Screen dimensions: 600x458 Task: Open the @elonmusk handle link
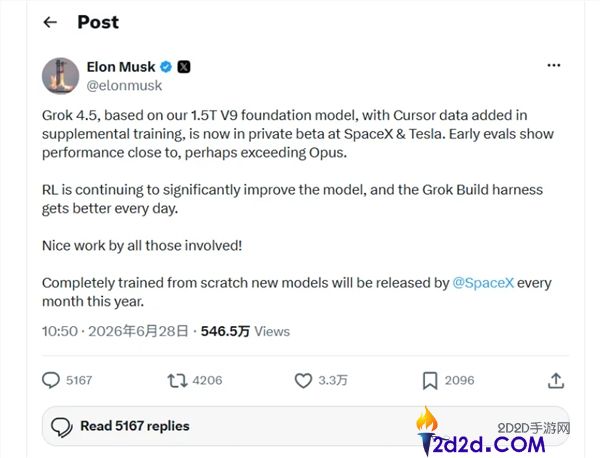point(124,85)
